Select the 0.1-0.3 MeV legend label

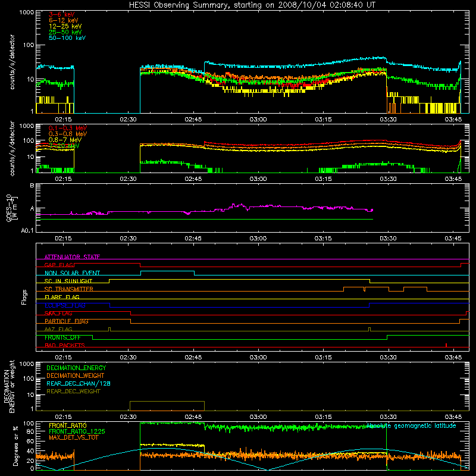click(68, 128)
